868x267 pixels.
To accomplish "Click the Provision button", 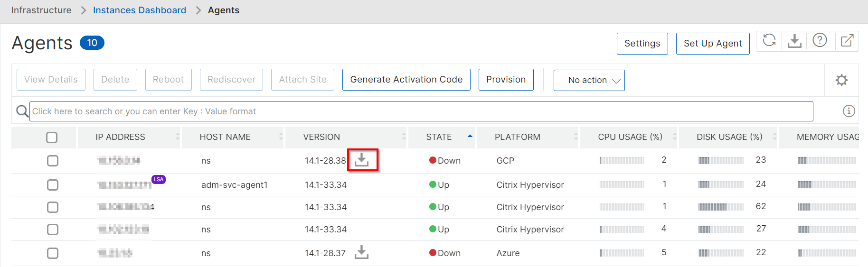I will coord(506,80).
